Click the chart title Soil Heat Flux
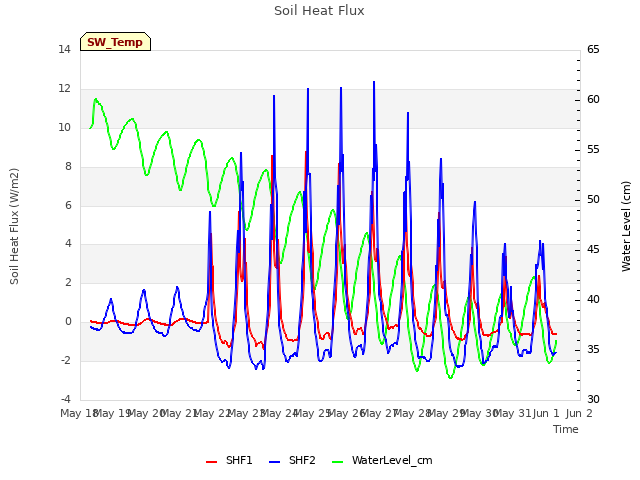640x480 pixels. point(319,11)
